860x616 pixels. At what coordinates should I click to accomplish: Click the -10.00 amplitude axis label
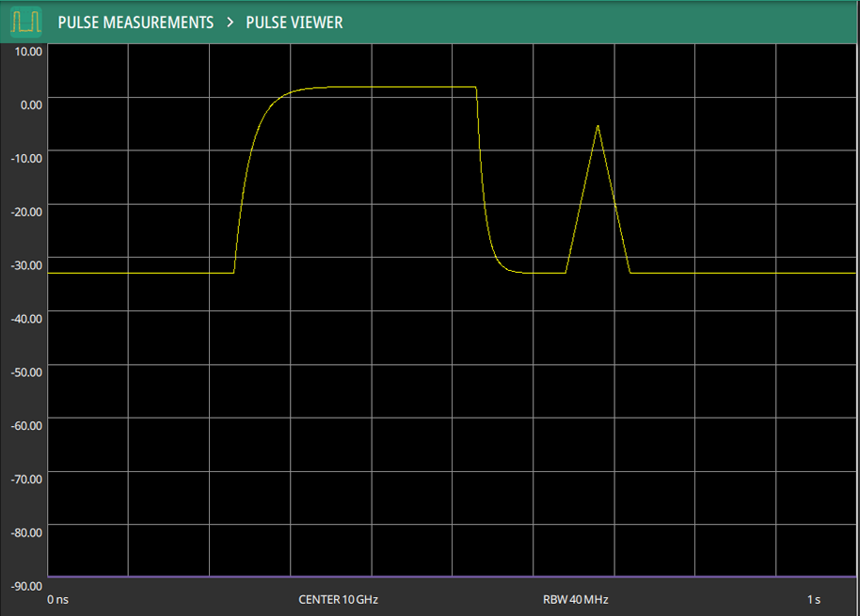point(26,158)
